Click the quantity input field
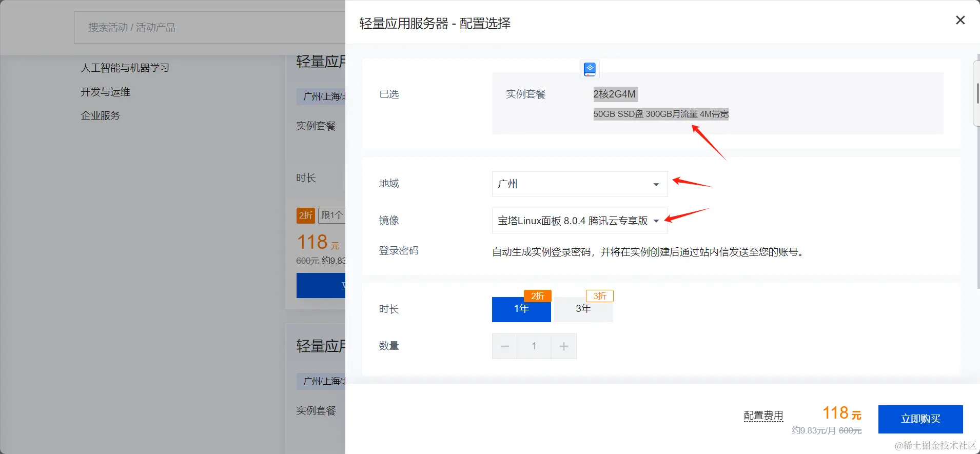This screenshot has width=980, height=454. coord(534,346)
